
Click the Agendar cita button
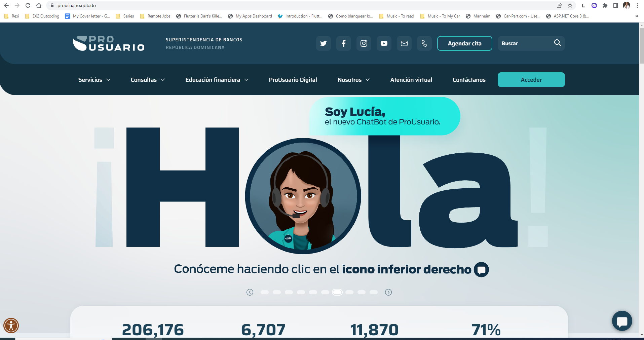point(464,43)
